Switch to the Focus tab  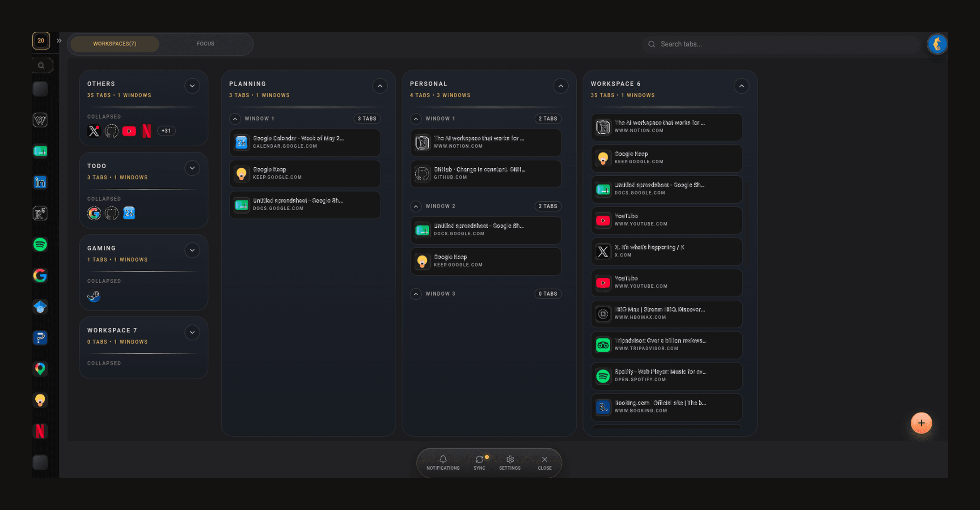(x=206, y=44)
